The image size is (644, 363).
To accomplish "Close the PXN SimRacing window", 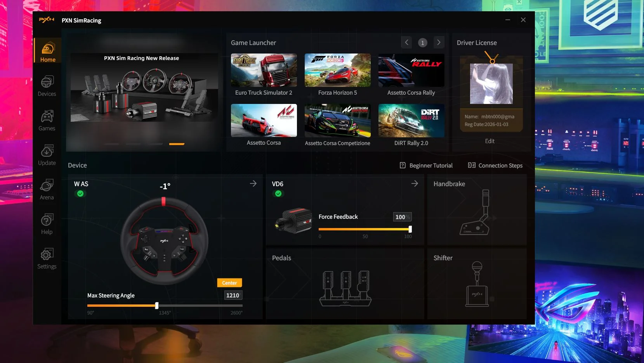I will (523, 20).
